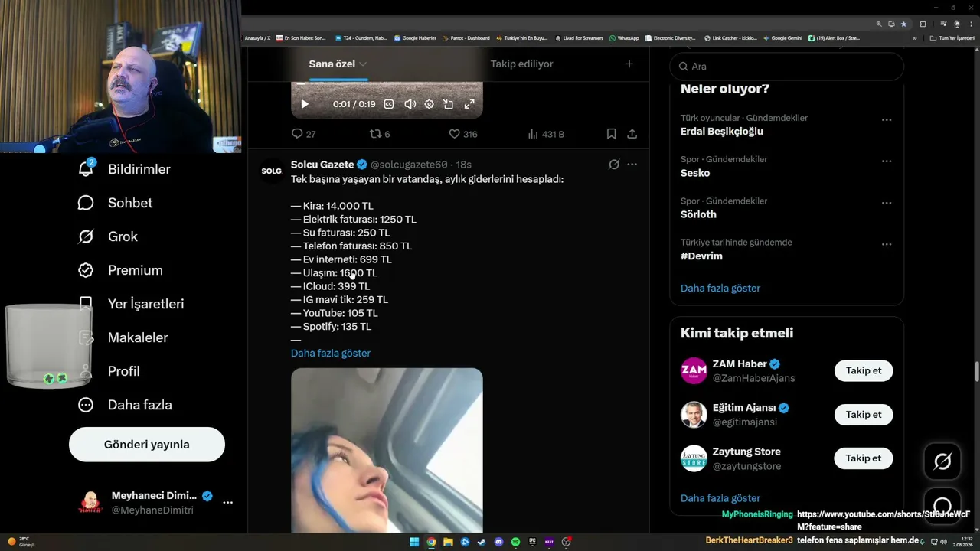Expand the Sana özel tab dropdown
The width and height of the screenshot is (980, 551).
coord(363,64)
